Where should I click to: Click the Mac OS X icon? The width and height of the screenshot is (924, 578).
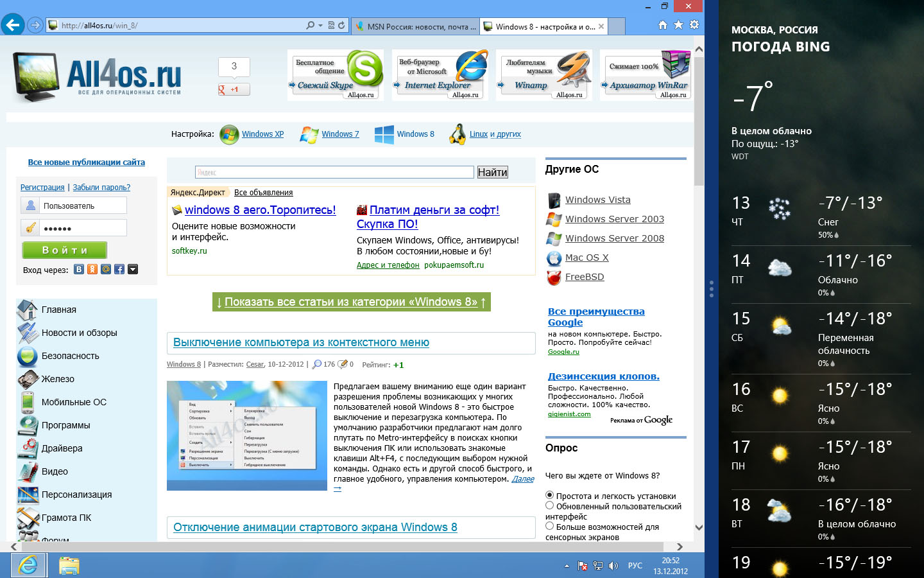(554, 258)
